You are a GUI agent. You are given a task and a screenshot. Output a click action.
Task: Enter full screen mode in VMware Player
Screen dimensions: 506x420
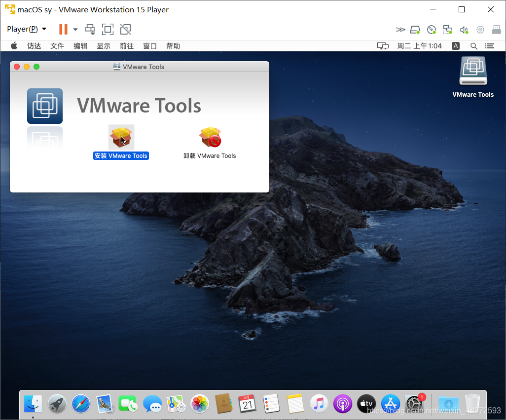coord(108,29)
